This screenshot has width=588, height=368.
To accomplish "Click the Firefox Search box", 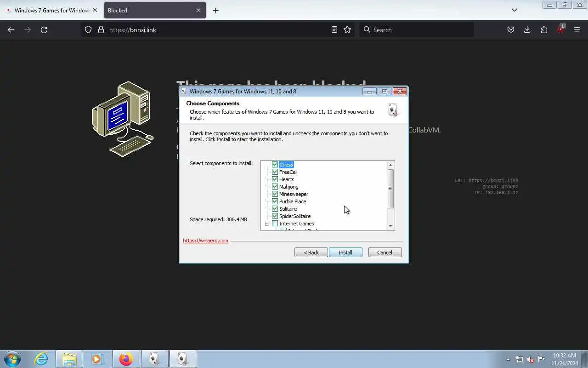I will click(417, 30).
